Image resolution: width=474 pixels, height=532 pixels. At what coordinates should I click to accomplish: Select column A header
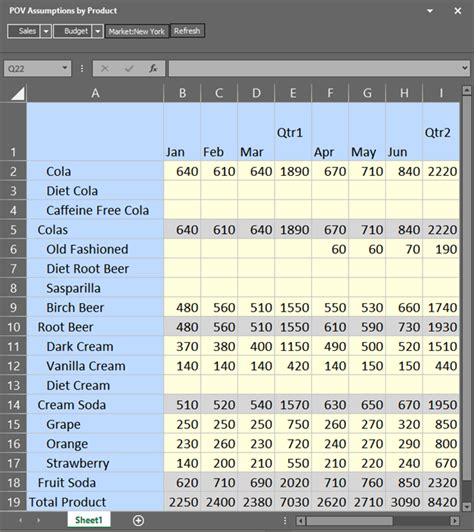tap(95, 93)
